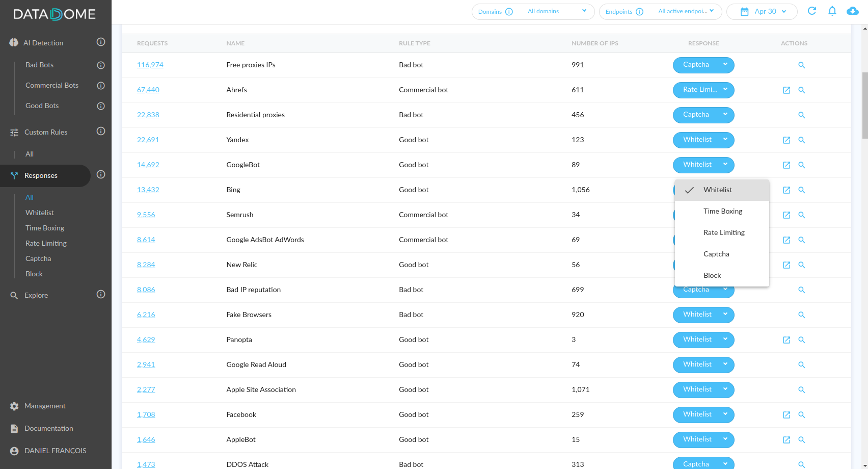Click the DataDome logo
Image resolution: width=868 pixels, height=469 pixels.
click(55, 14)
